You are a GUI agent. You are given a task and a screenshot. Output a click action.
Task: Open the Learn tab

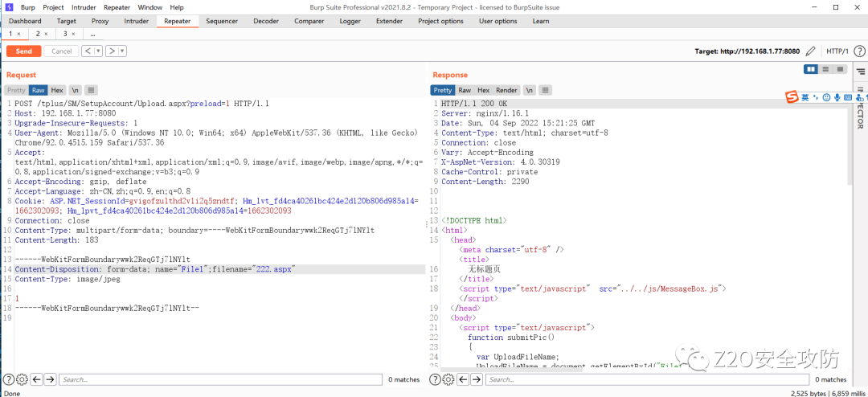[541, 21]
